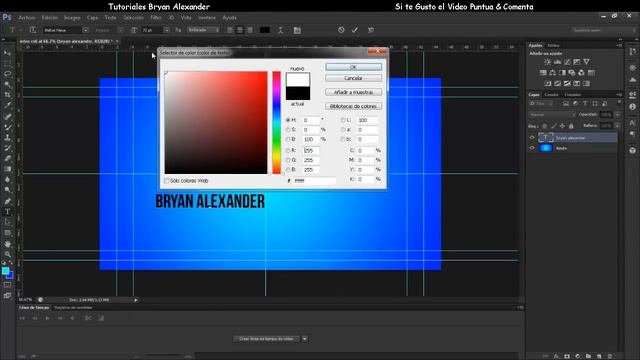Select the Clone Stamp tool
This screenshot has width=640, height=360.
(x=7, y=138)
